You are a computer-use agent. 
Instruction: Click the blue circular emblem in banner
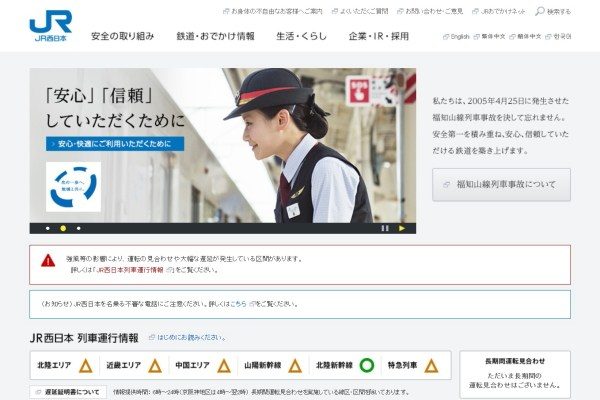73,187
